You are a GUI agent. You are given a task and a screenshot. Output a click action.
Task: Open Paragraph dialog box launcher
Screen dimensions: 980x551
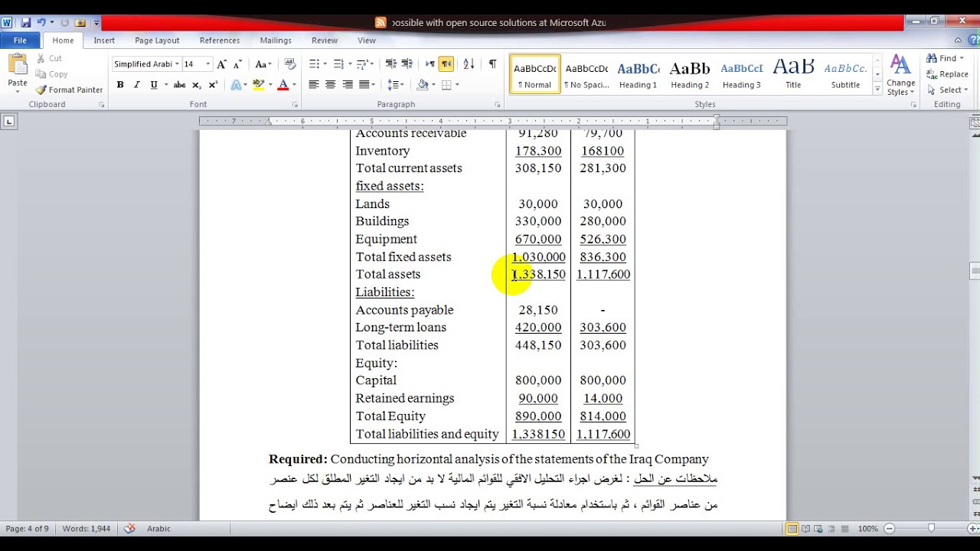click(497, 105)
